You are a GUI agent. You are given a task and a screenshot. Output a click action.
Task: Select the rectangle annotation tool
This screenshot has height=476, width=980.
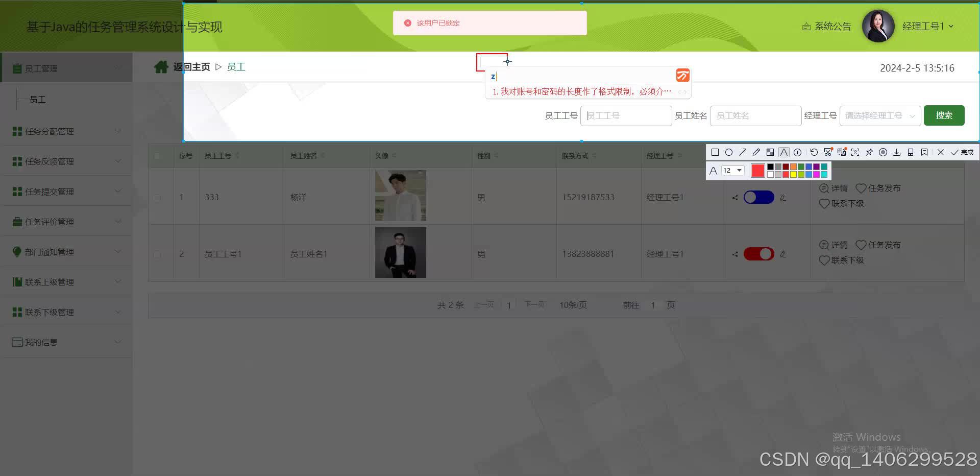(x=716, y=152)
